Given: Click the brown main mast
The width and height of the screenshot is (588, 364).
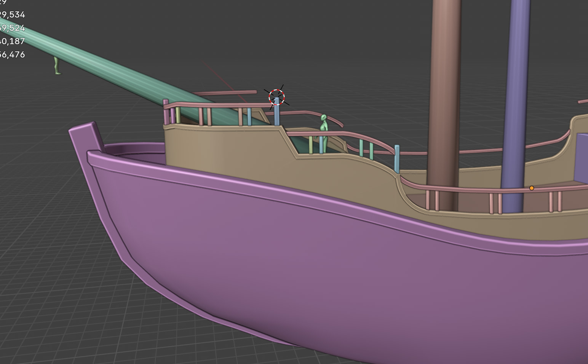Looking at the screenshot, I should 444,95.
